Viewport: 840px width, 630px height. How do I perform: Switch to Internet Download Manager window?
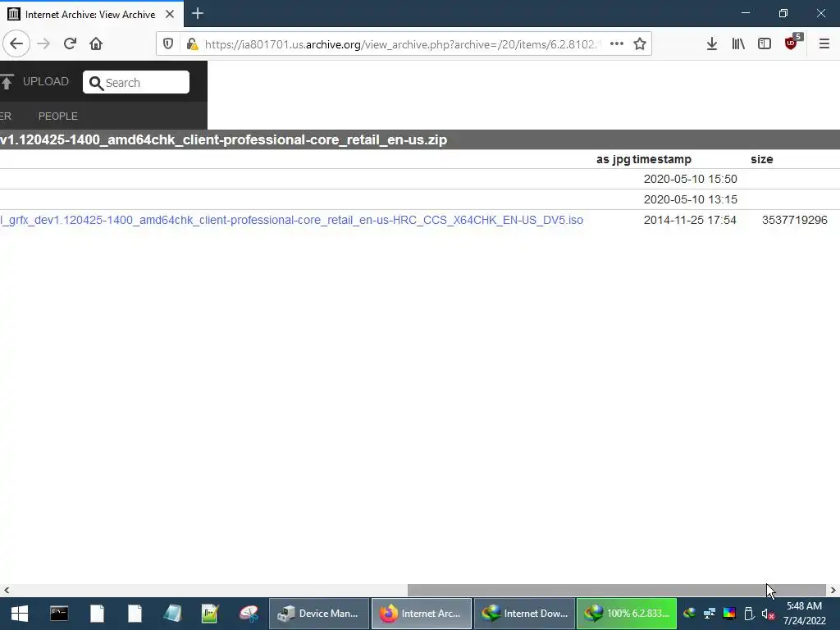[x=524, y=614]
